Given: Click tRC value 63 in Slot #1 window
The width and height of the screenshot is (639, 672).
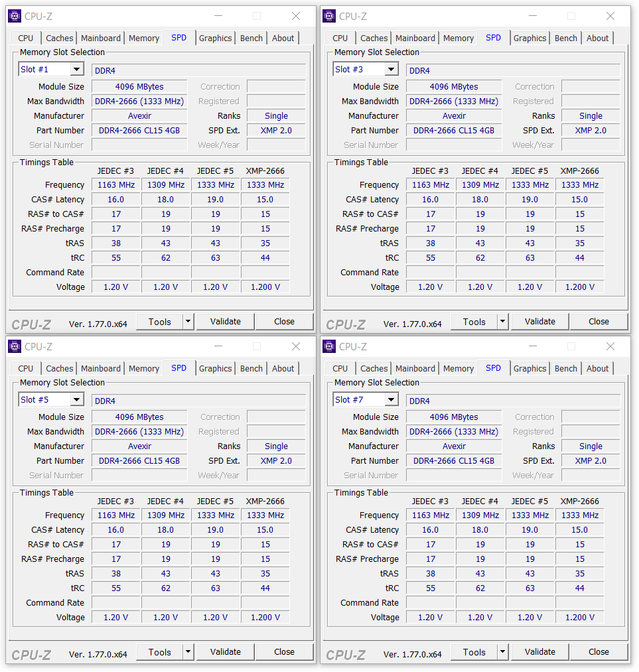Looking at the screenshot, I should pos(216,257).
